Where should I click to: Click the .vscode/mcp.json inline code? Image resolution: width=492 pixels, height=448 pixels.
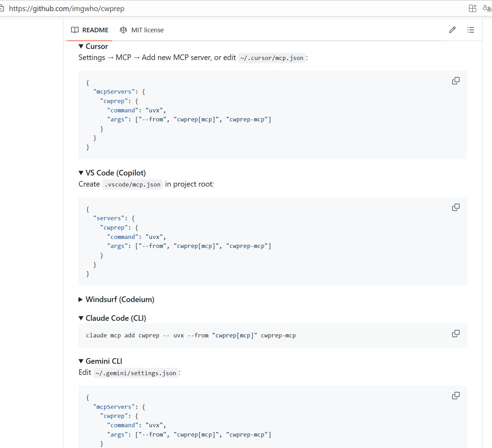(132, 184)
